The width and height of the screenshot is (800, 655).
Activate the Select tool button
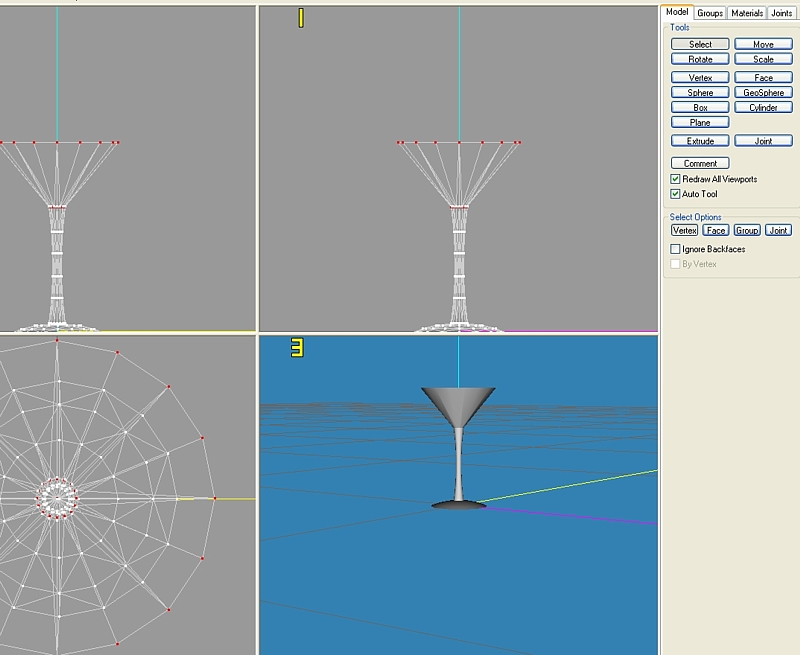pyautogui.click(x=700, y=44)
